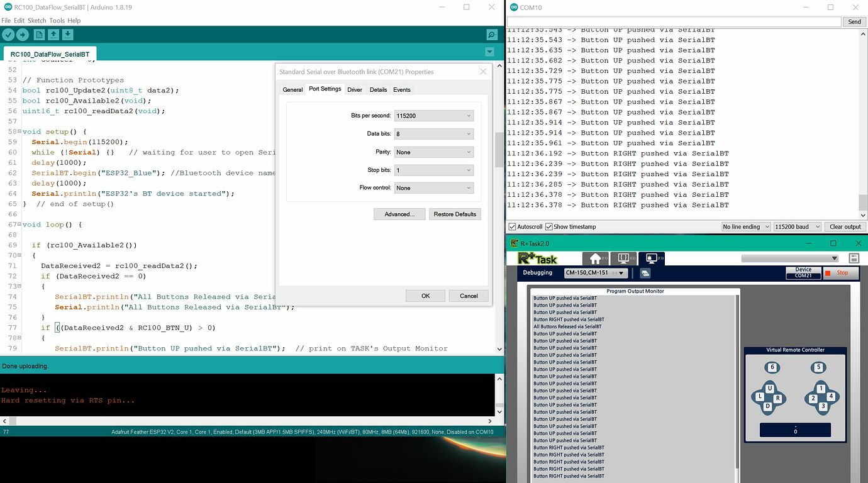Enable Autoscroll in the serial monitor
This screenshot has width=868, height=483.
pos(512,226)
